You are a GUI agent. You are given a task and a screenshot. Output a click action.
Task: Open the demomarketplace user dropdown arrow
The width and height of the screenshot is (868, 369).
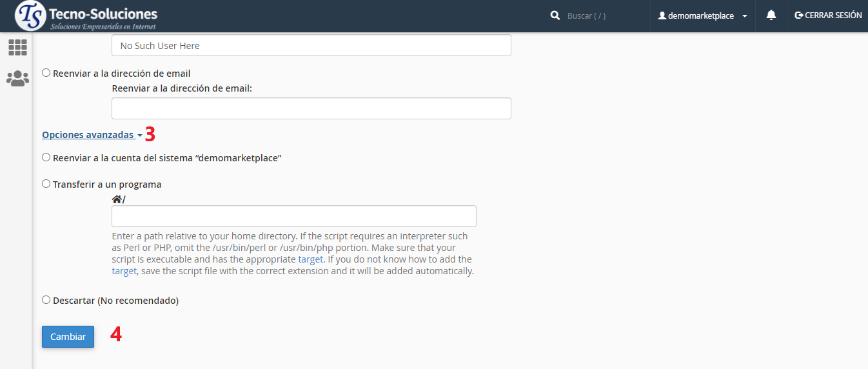pos(745,16)
